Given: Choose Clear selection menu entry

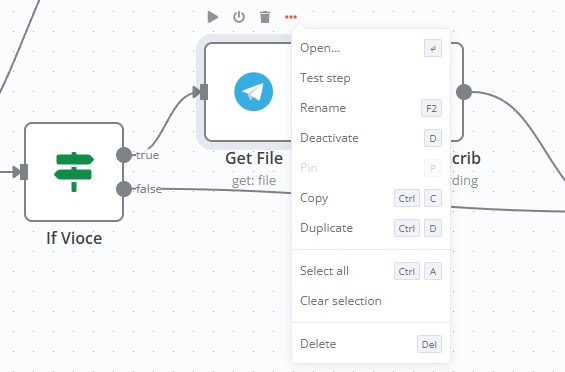Looking at the screenshot, I should (x=371, y=301).
